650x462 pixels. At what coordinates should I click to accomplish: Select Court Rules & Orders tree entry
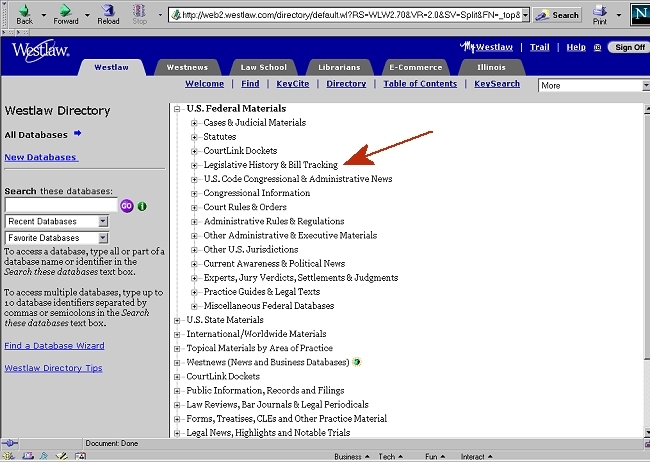tap(245, 207)
